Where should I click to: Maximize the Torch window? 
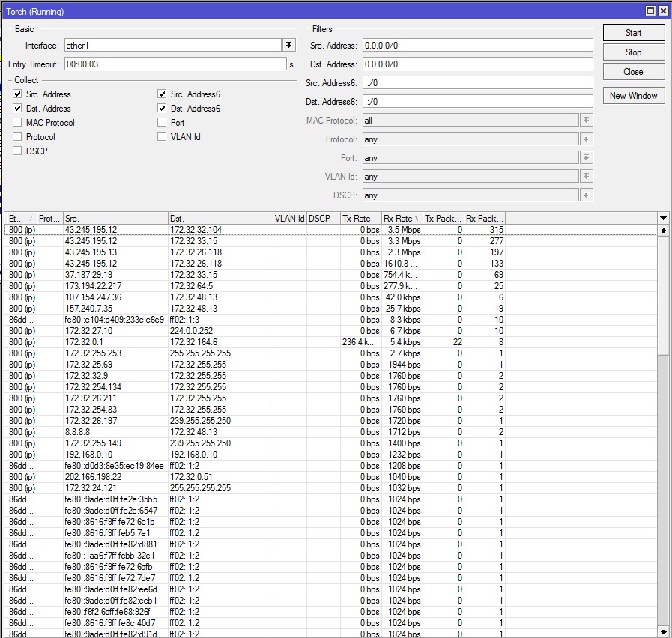click(x=650, y=11)
